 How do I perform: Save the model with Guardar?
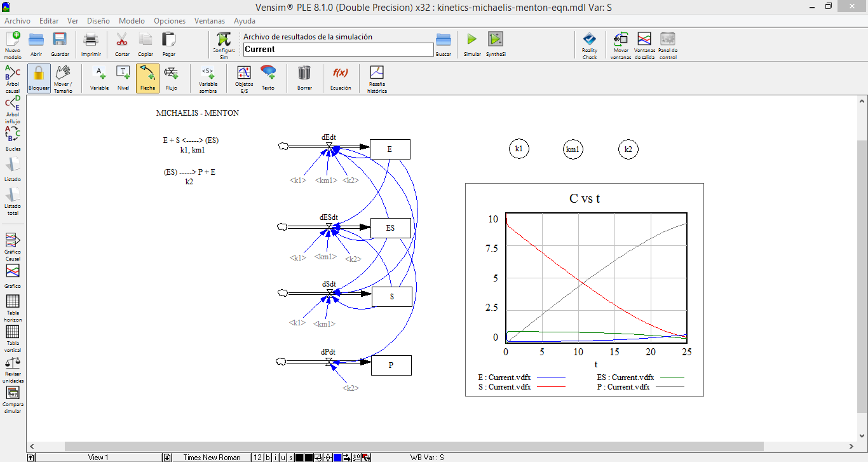point(60,45)
